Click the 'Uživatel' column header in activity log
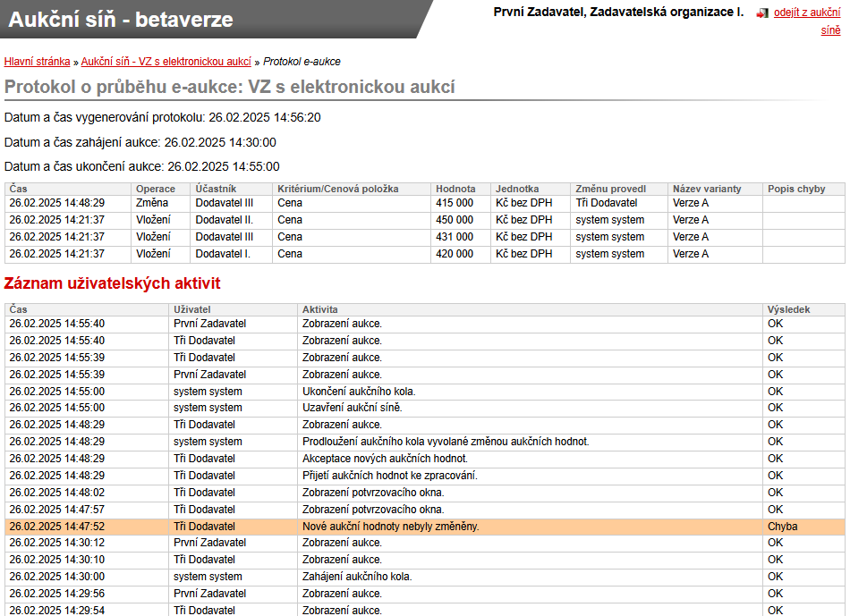Image resolution: width=850 pixels, height=616 pixels. point(191,309)
